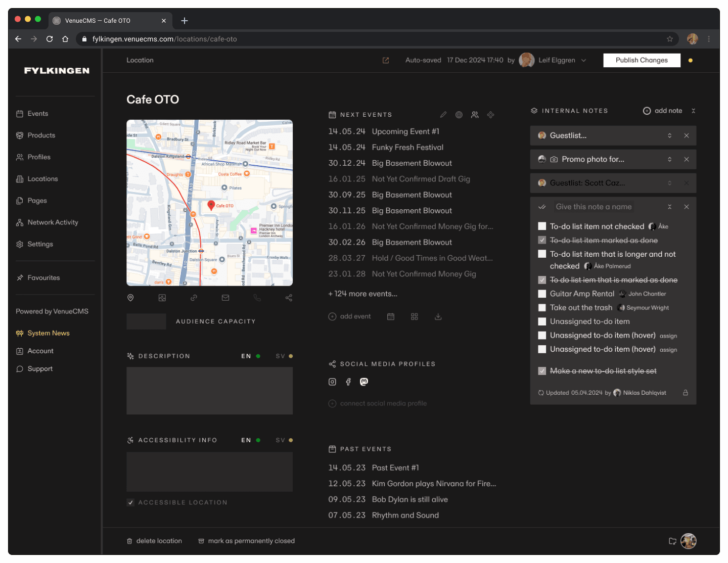This screenshot has width=728, height=563.
Task: Open the Facebook social profile icon
Action: [x=348, y=382]
